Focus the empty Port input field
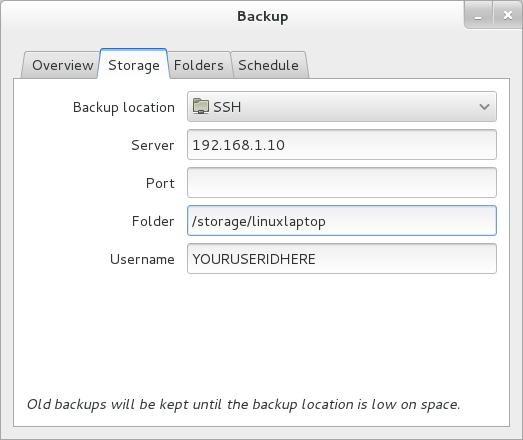This screenshot has width=523, height=440. click(x=342, y=183)
